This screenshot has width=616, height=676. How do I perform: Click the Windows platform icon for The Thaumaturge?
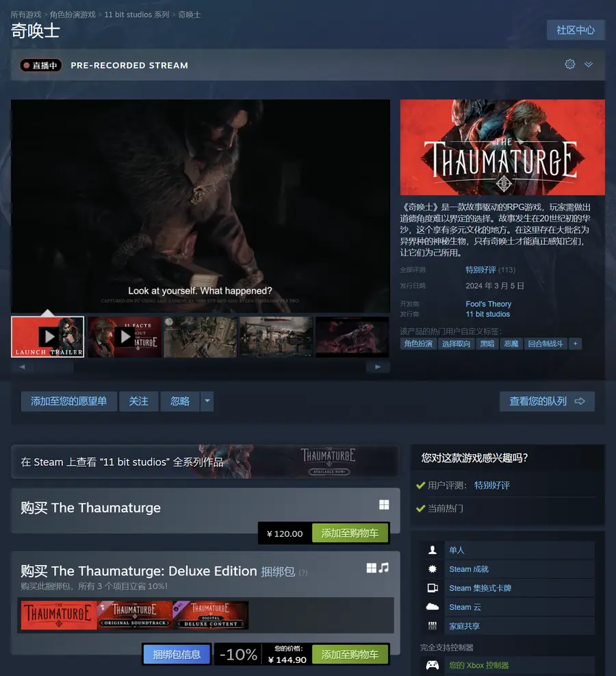384,505
